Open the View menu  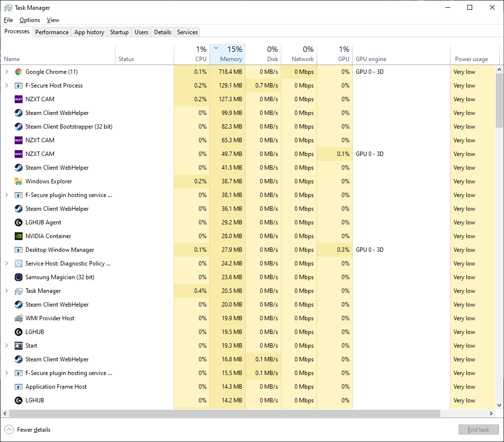pyautogui.click(x=53, y=20)
